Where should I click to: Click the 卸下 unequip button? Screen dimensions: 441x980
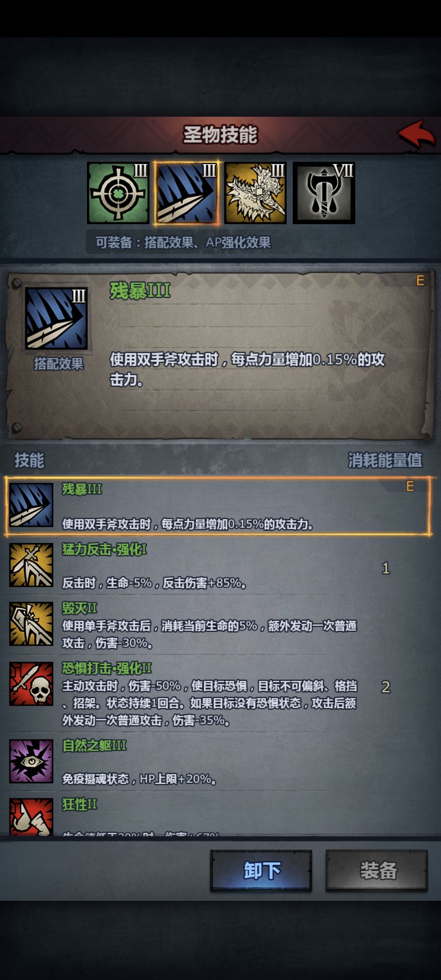(x=261, y=870)
